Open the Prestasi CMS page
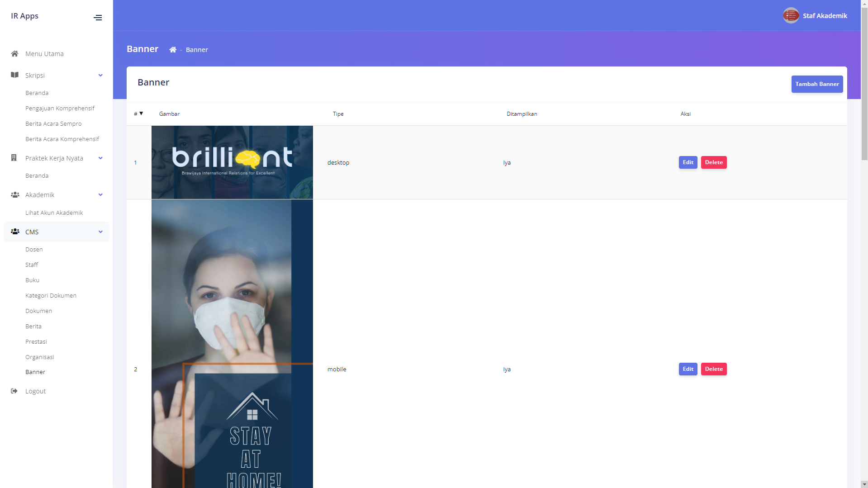Screen dimensions: 868x488 36,341
